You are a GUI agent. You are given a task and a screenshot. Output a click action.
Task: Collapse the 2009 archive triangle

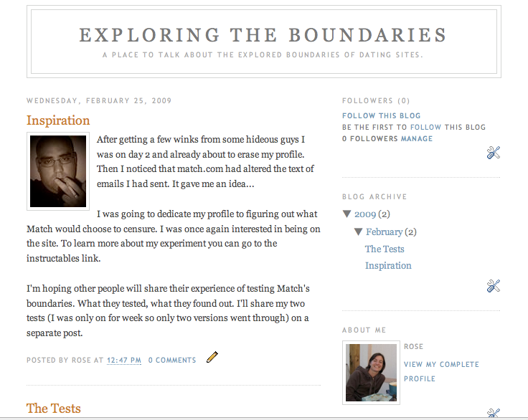(x=347, y=214)
